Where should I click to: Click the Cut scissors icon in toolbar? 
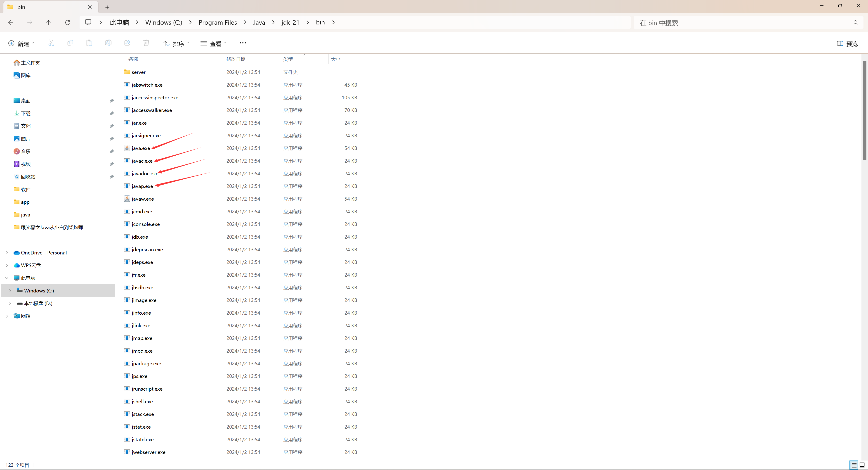51,43
